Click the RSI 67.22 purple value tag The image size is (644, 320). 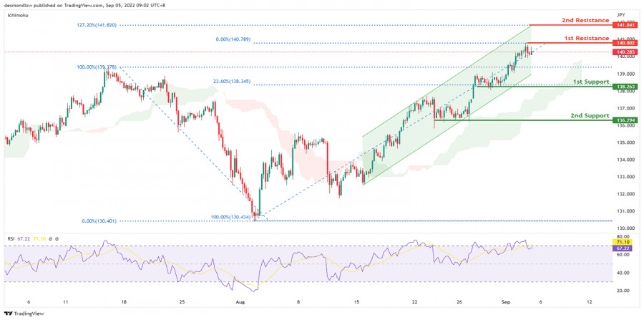point(623,248)
